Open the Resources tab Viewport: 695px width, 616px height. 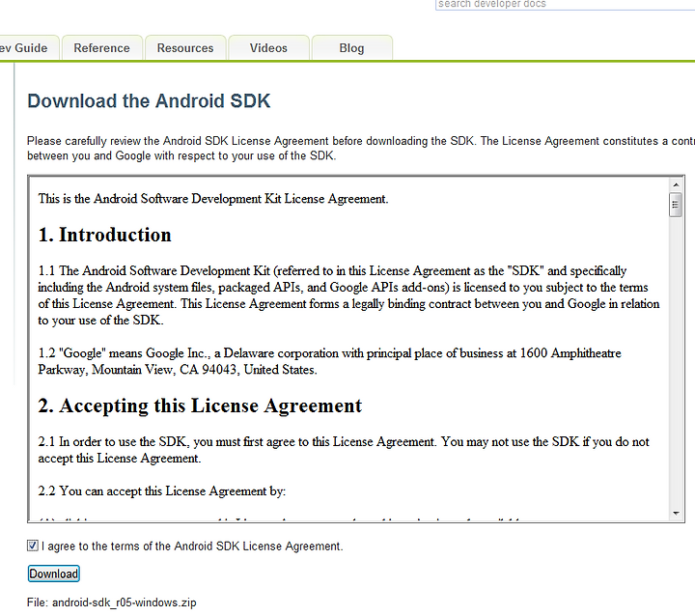[x=185, y=48]
